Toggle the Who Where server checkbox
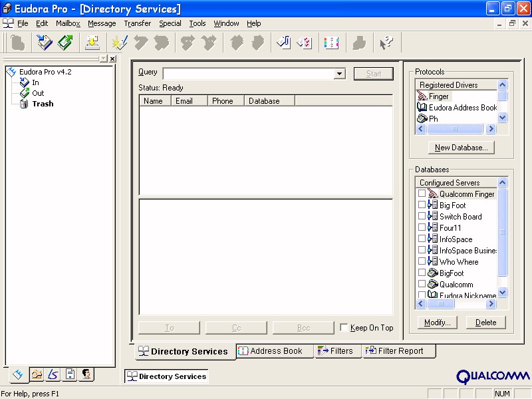532x399 pixels. 422,261
